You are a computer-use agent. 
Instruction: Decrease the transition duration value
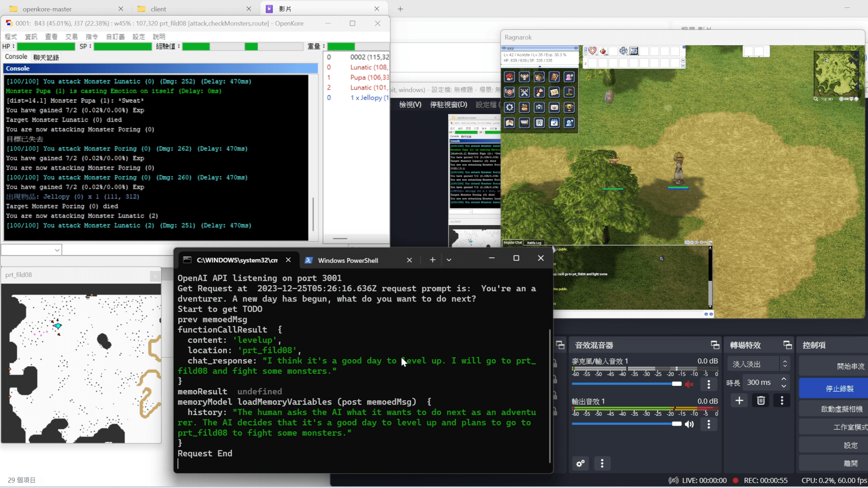tap(784, 386)
